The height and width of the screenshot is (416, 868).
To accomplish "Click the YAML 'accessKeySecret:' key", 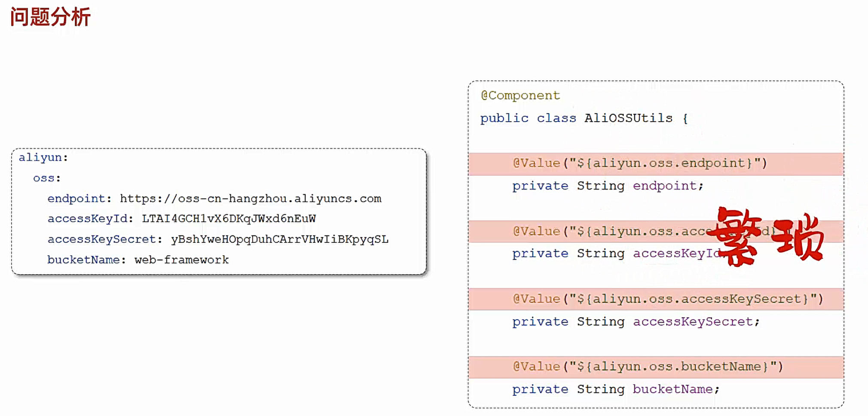I will coord(105,239).
